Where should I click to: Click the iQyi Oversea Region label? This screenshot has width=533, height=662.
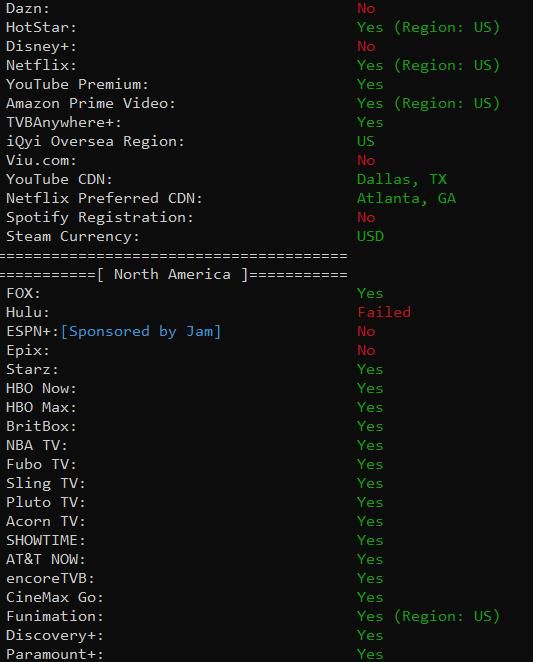point(95,141)
